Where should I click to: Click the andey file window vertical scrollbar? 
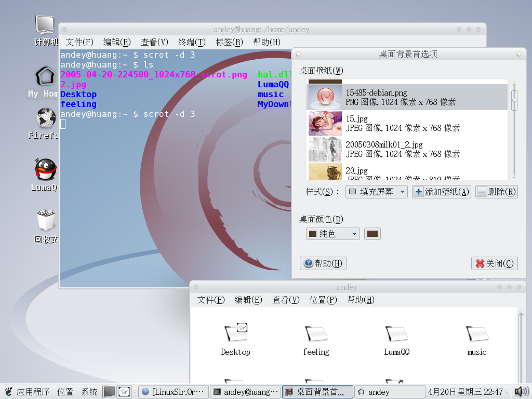pos(521,350)
